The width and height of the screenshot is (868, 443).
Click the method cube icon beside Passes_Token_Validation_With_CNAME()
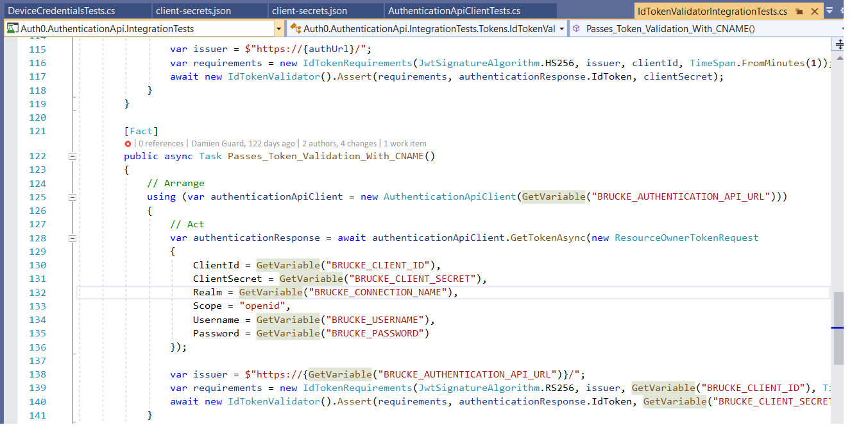[x=576, y=28]
